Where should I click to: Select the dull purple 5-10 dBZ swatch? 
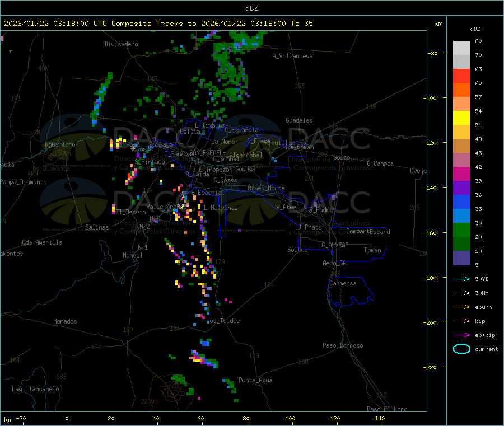461,258
